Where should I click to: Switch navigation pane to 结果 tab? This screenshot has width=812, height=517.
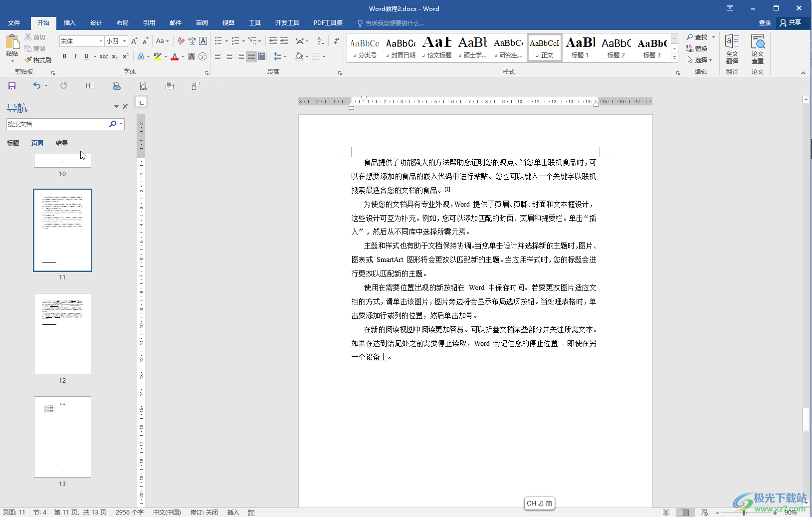(x=62, y=143)
